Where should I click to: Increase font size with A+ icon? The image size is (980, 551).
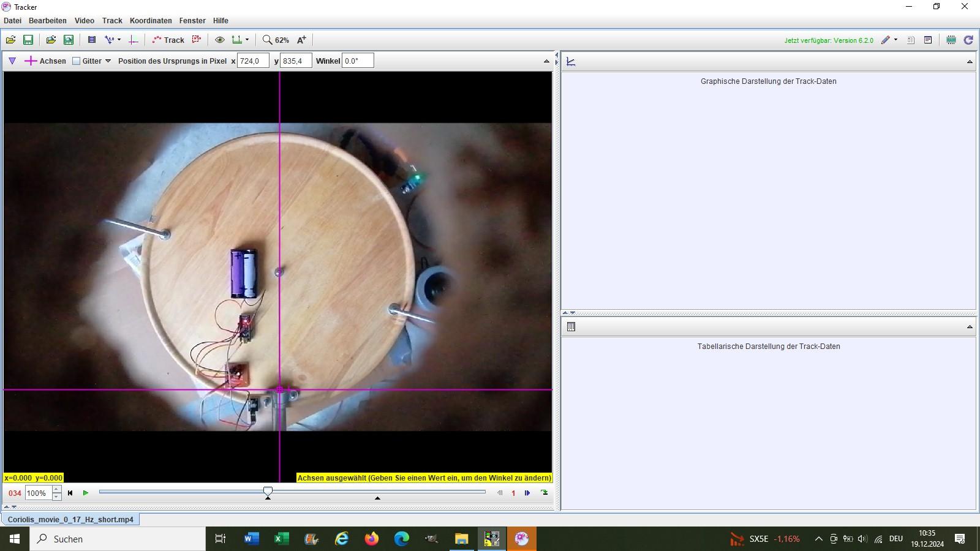tap(301, 40)
